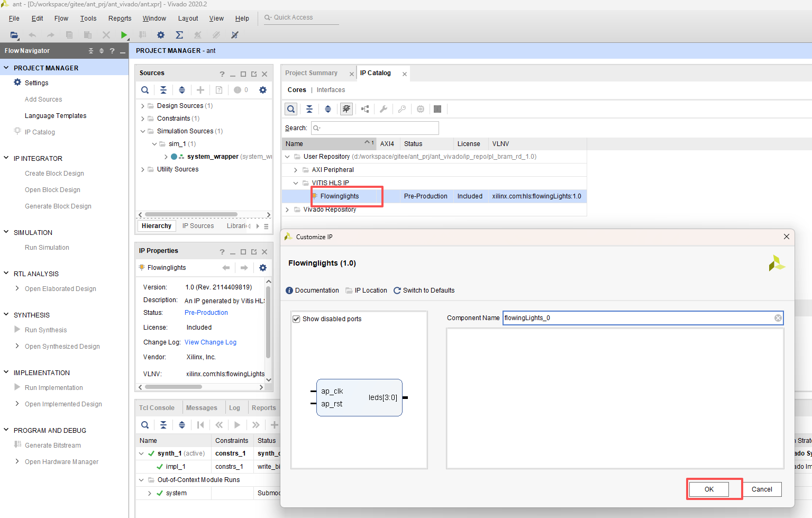Viewport: 812px width, 518px height.
Task: Click Cancel in Customize IP dialog
Action: click(762, 489)
